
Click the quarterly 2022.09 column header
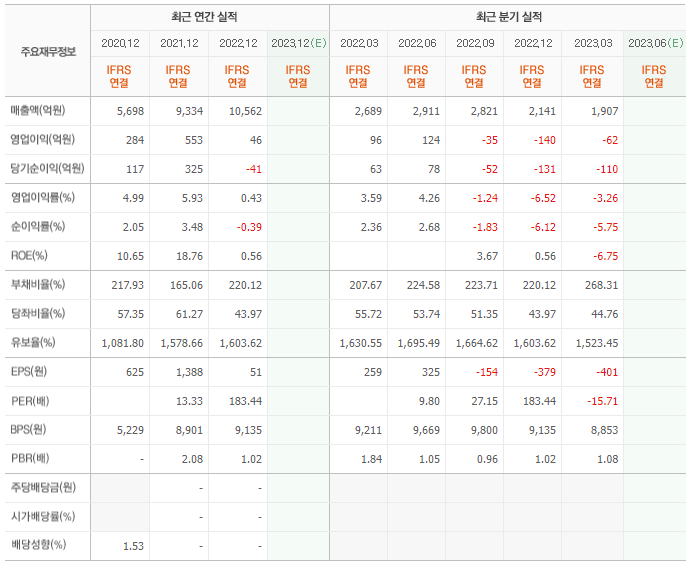click(x=475, y=43)
